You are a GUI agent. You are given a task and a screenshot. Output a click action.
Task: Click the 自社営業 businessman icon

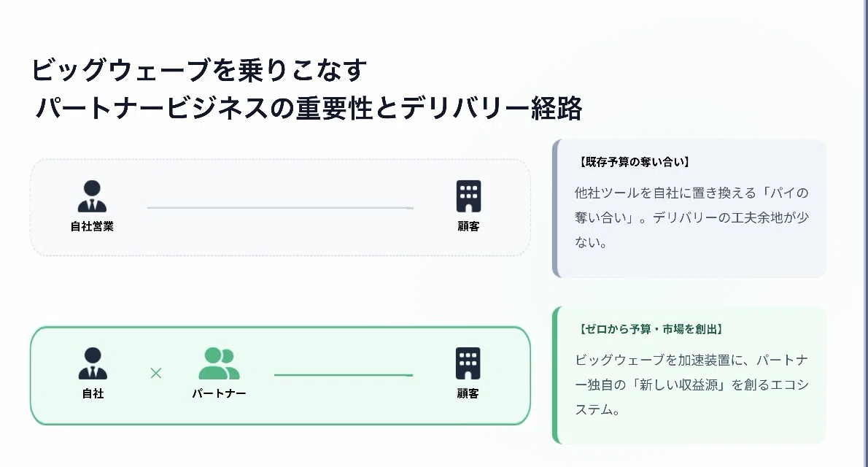coord(92,196)
